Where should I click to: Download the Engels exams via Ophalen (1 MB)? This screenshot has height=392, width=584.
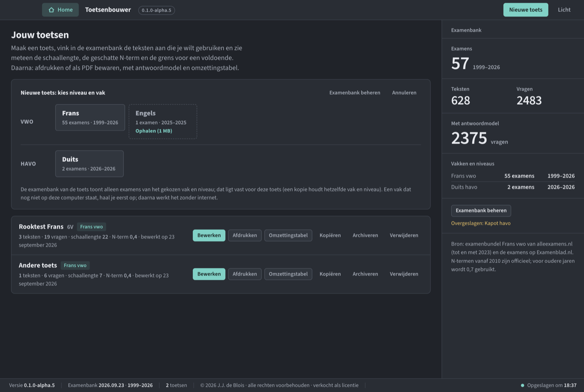pyautogui.click(x=154, y=131)
